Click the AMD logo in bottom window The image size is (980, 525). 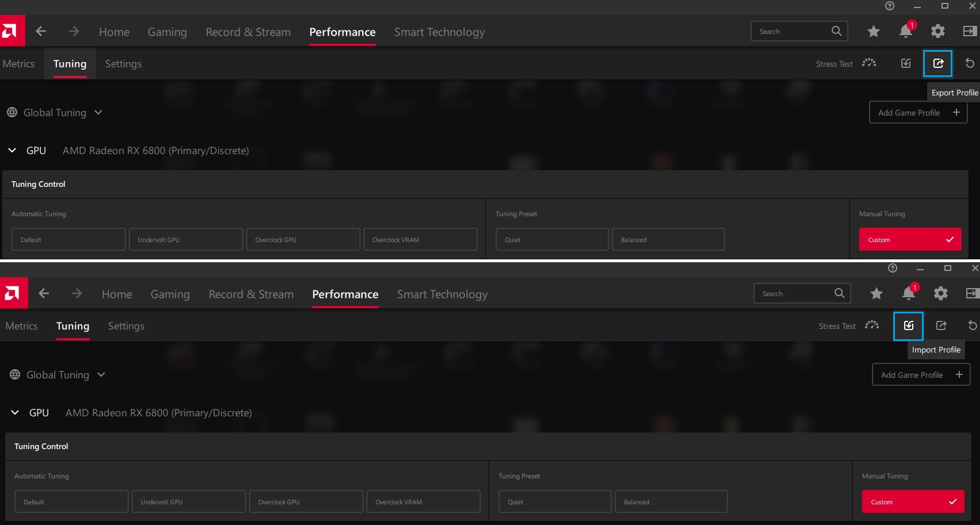[14, 293]
